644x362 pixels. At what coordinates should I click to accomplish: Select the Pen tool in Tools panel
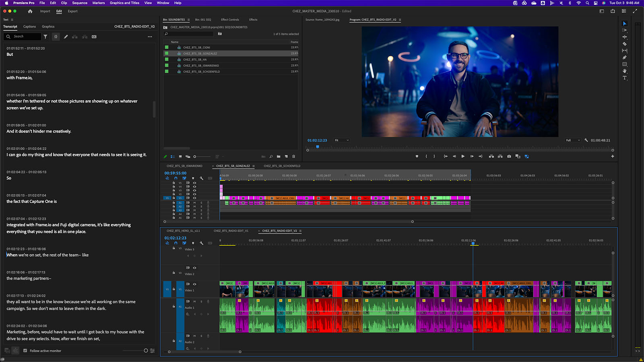pyautogui.click(x=625, y=58)
